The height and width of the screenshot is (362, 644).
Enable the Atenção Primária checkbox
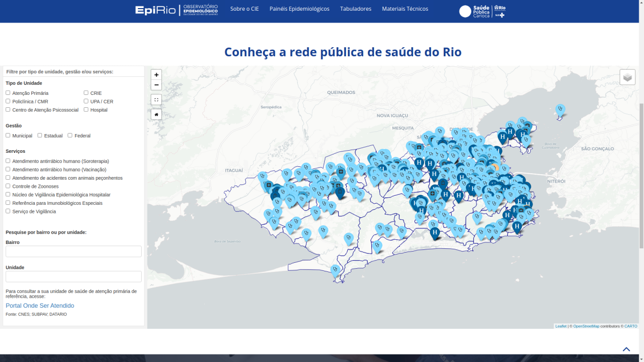[x=8, y=93]
